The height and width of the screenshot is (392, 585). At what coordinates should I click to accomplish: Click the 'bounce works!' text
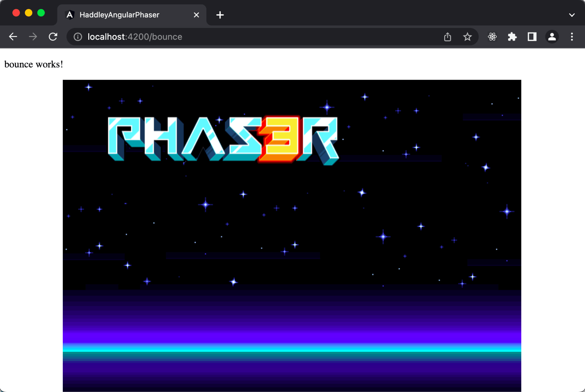33,64
